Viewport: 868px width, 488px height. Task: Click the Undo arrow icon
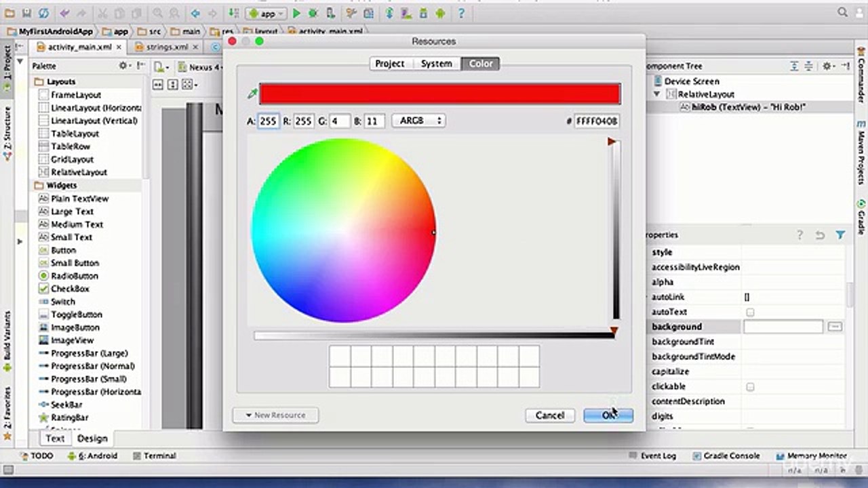65,13
